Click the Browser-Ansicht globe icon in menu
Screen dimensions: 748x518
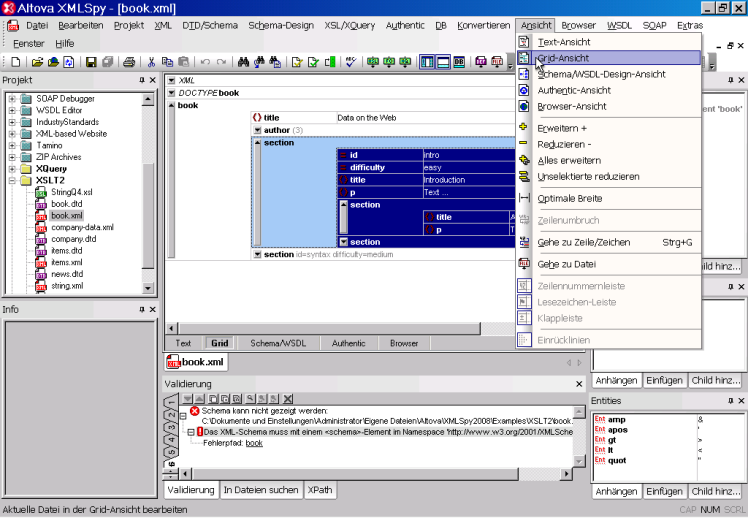tap(524, 106)
